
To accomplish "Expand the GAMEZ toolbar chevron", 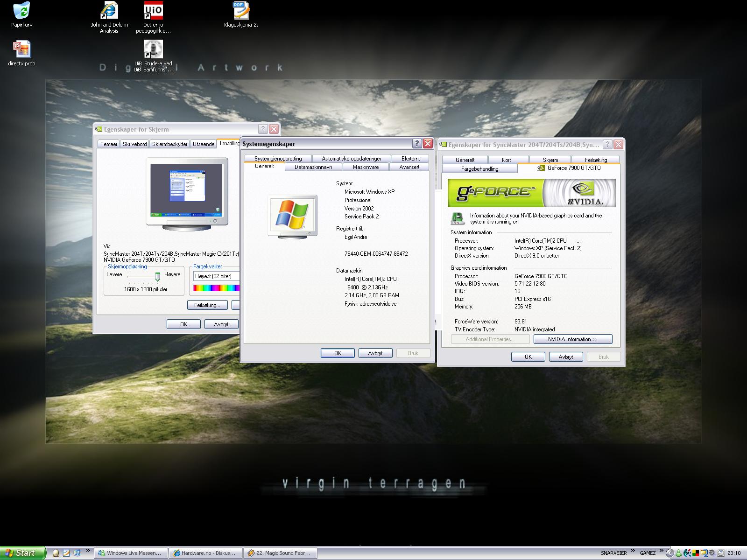I will coord(662,550).
